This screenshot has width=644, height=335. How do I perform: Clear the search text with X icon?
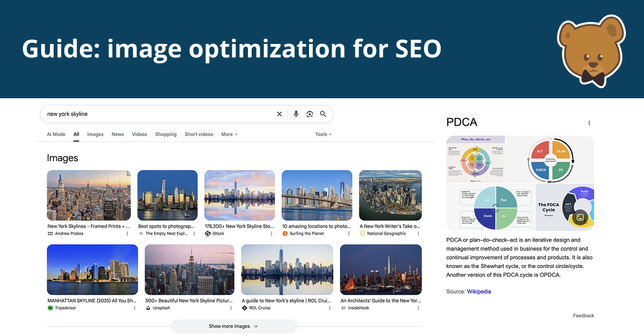pos(279,114)
